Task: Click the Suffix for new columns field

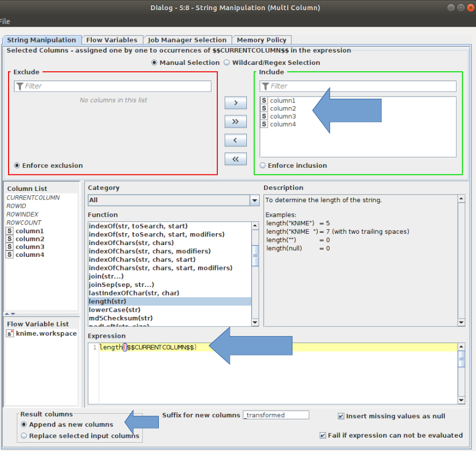Action: 276,415
